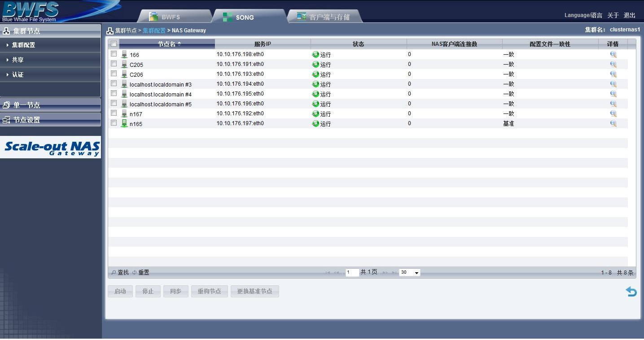Image resolution: width=644 pixels, height=340 pixels.
Task: Expand 认证 in the sidebar
Action: coord(50,74)
